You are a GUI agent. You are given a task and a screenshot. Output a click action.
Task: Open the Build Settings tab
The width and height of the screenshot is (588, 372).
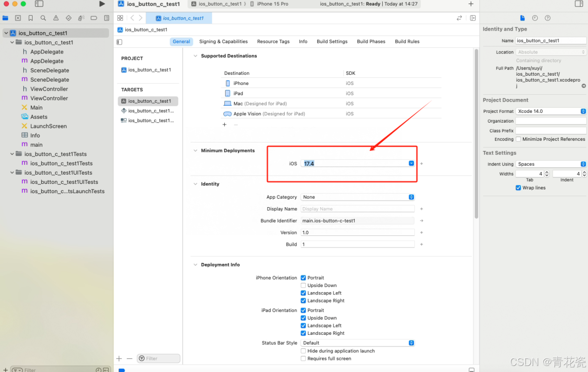coord(332,41)
